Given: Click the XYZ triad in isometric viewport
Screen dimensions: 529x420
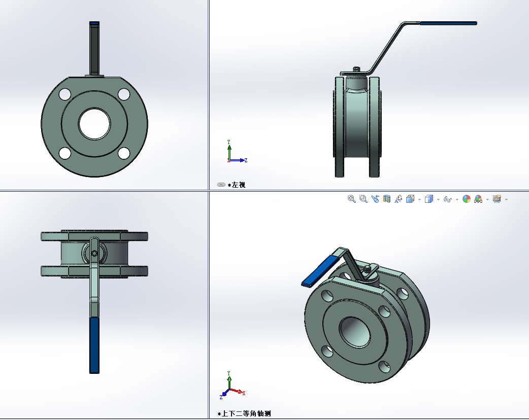Looking at the screenshot, I should [x=233, y=386].
